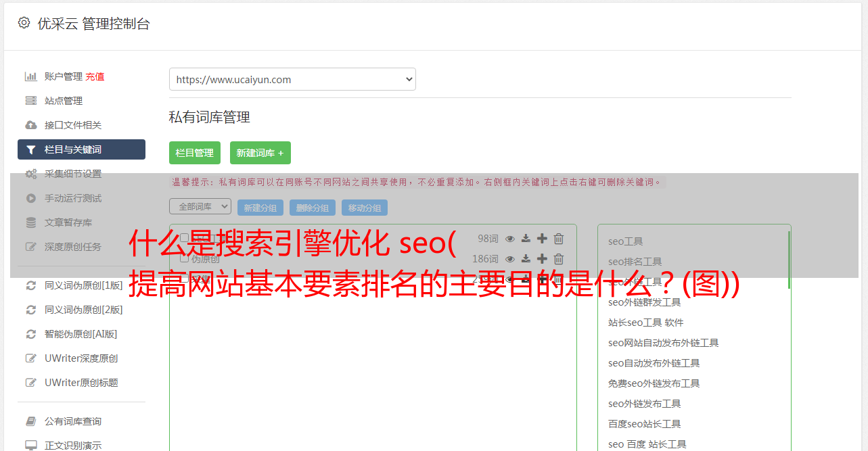The height and width of the screenshot is (451, 868).
Task: Click the edit icon for 深度原创任务
Action: click(x=31, y=247)
